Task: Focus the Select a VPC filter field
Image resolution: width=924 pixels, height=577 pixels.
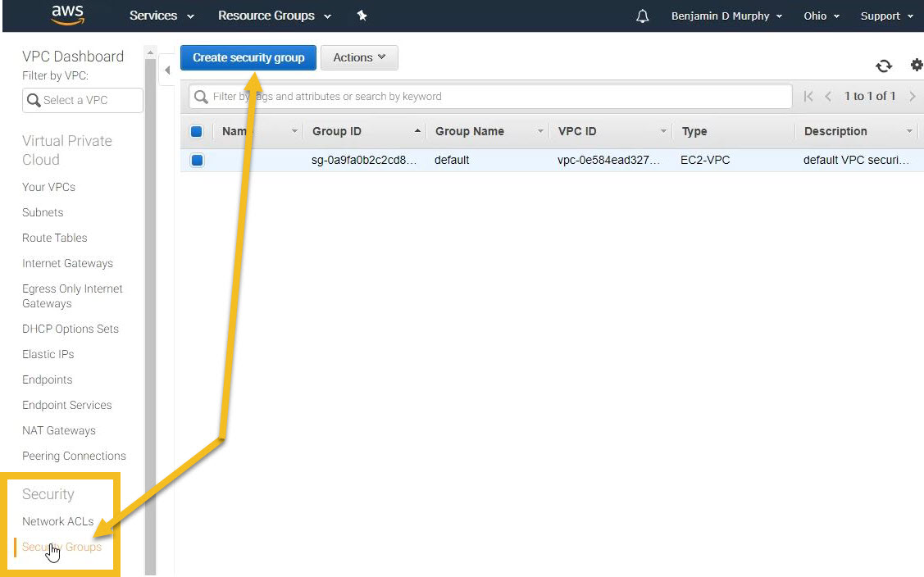Action: click(x=83, y=100)
